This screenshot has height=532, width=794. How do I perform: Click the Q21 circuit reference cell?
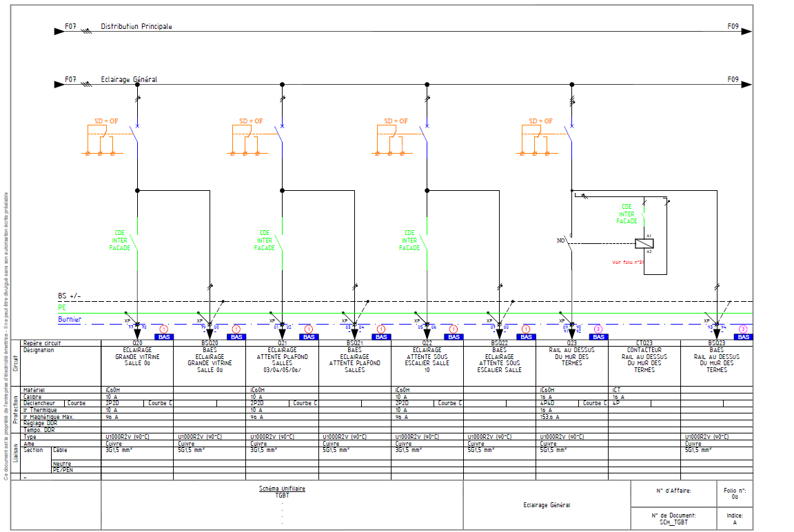point(282,342)
